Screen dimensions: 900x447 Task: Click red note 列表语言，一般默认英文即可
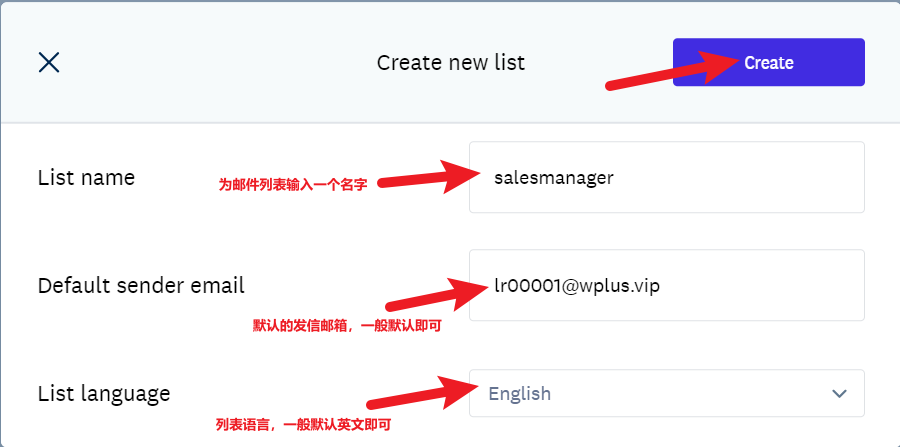pos(303,425)
